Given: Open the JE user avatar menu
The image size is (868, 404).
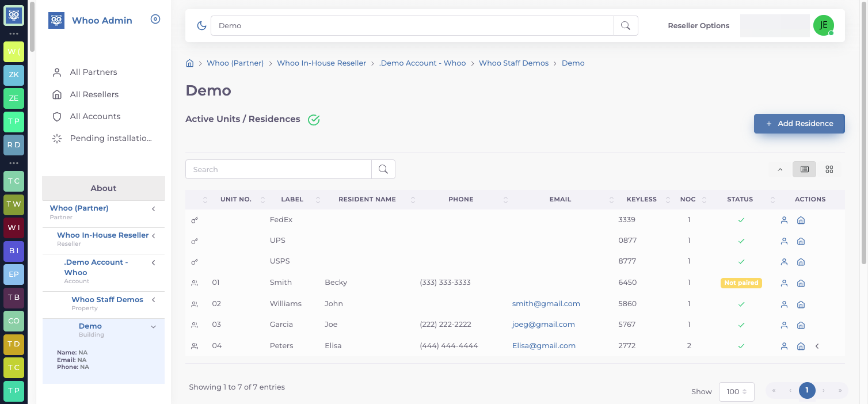Looking at the screenshot, I should coord(824,25).
